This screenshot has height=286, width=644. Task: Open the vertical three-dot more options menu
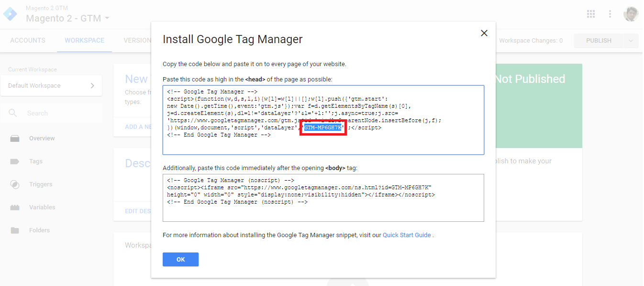[x=610, y=14]
